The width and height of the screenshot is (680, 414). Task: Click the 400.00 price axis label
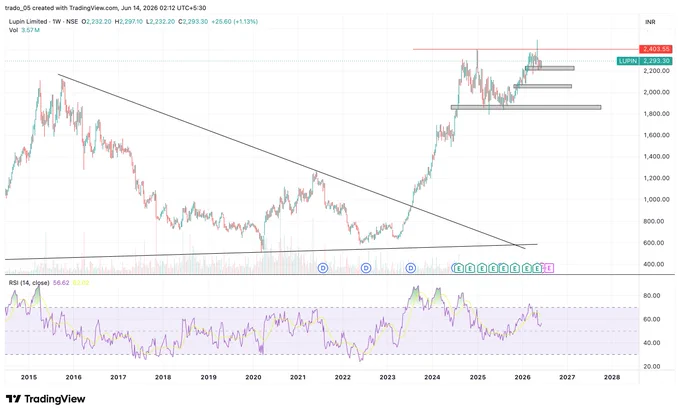coord(654,264)
